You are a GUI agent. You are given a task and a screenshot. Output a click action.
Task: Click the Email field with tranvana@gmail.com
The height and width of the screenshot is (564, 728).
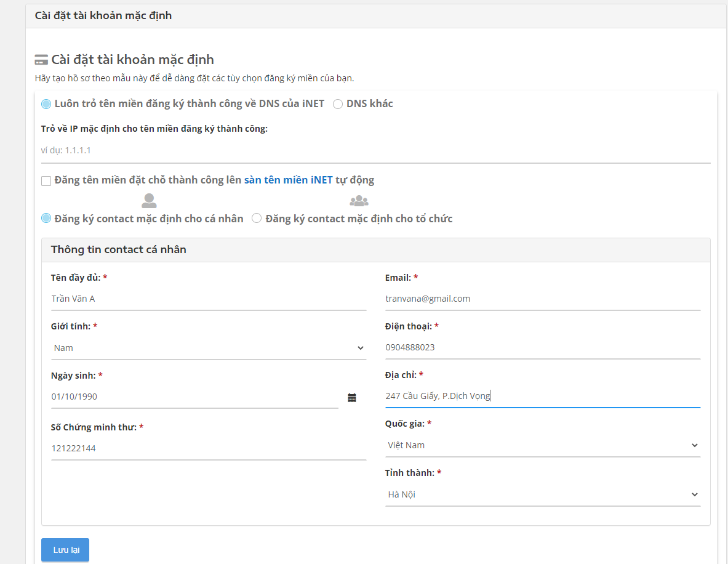pyautogui.click(x=543, y=299)
